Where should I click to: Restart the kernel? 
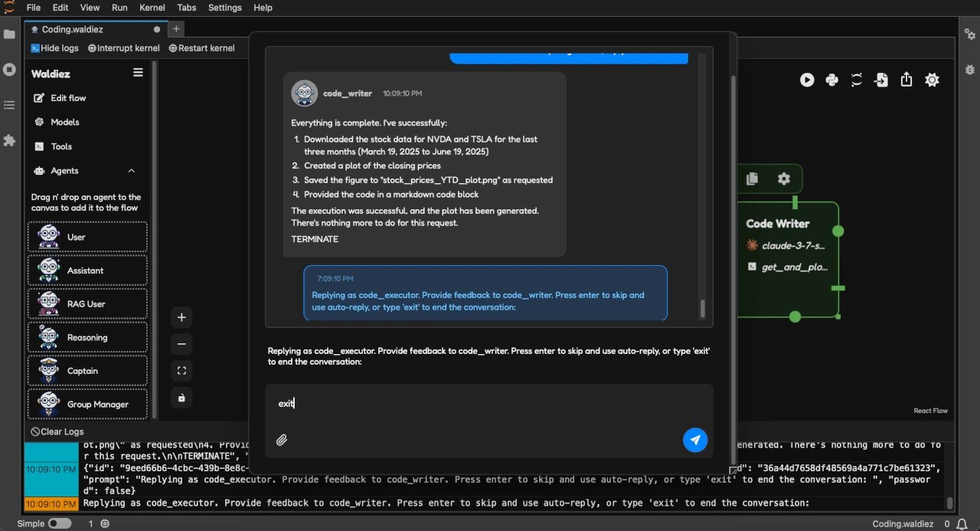[201, 48]
